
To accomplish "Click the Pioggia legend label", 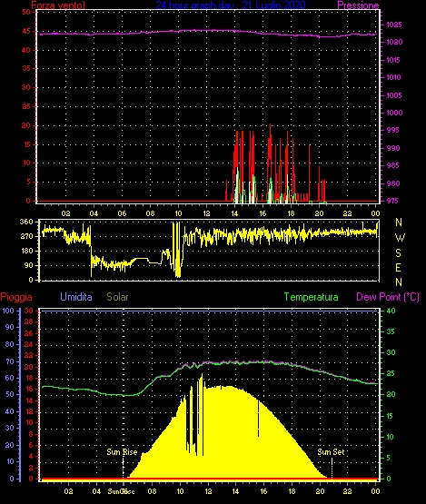I will coord(16,297).
